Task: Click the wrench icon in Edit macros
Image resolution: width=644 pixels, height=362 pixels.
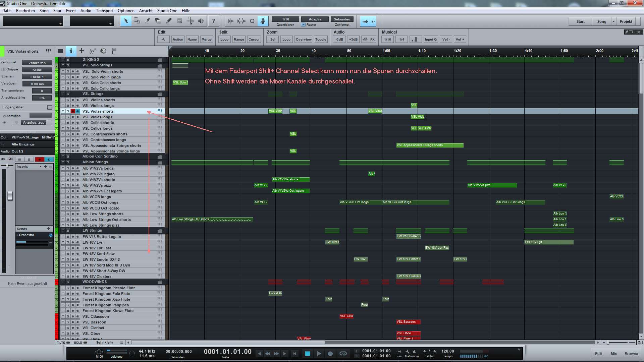Action: click(x=163, y=39)
